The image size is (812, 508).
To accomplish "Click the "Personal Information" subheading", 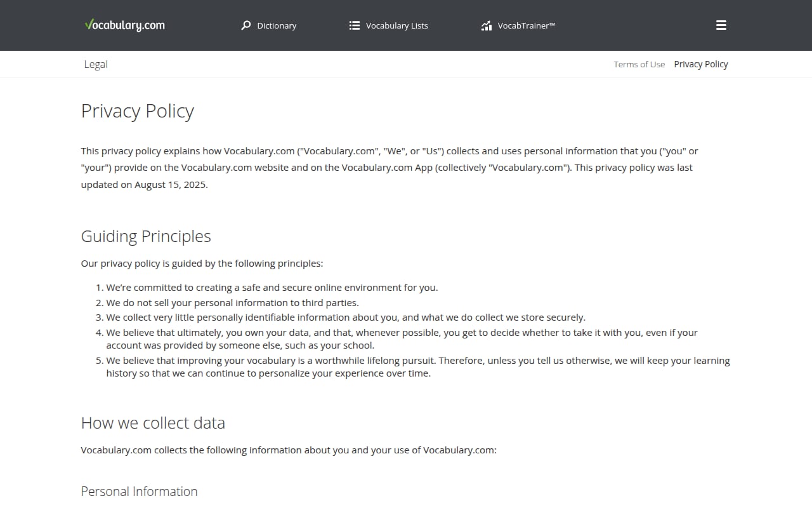I will point(139,491).
